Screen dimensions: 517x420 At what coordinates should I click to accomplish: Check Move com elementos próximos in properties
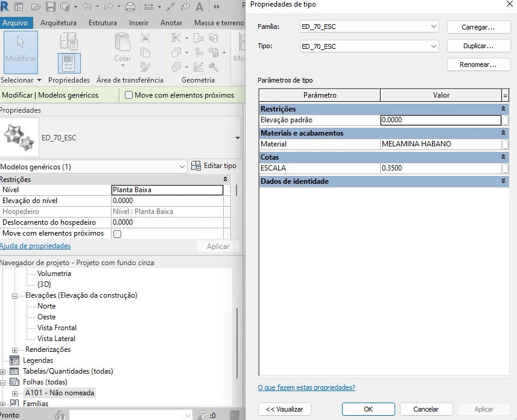pos(117,234)
